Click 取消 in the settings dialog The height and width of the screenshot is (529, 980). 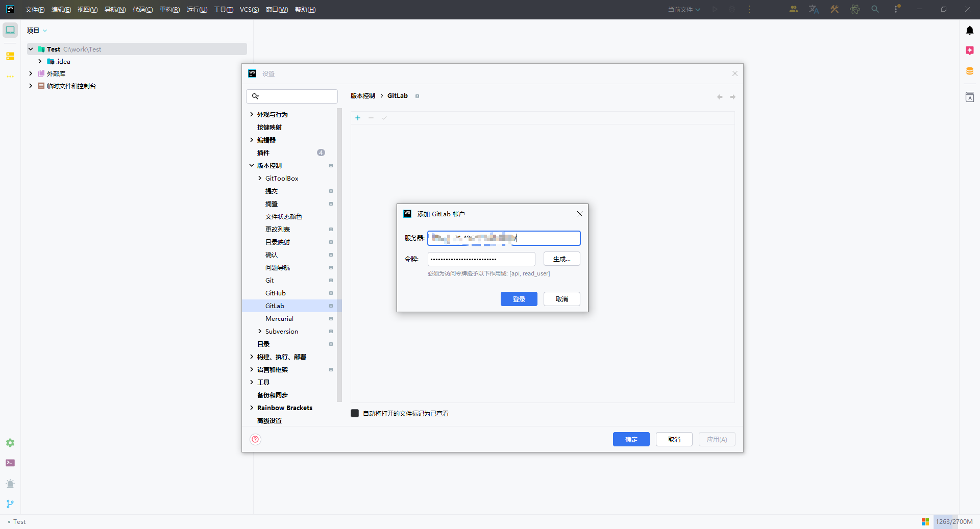point(674,439)
